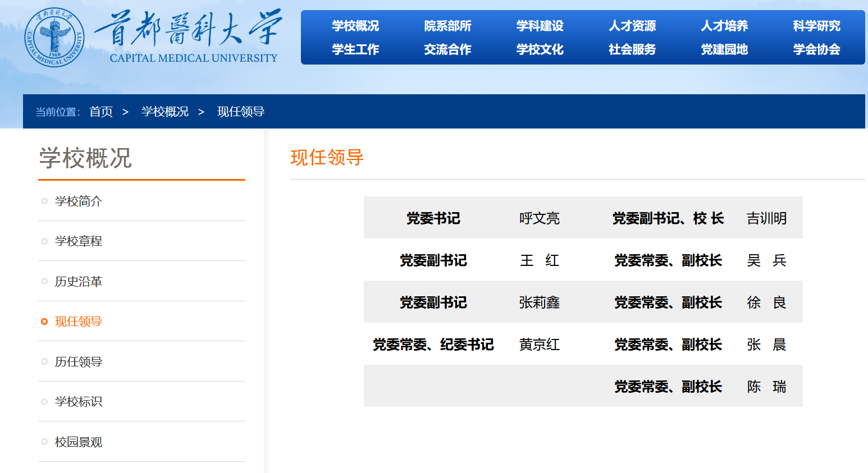
Task: Open the 科学研究 navigation menu
Action: 817,26
